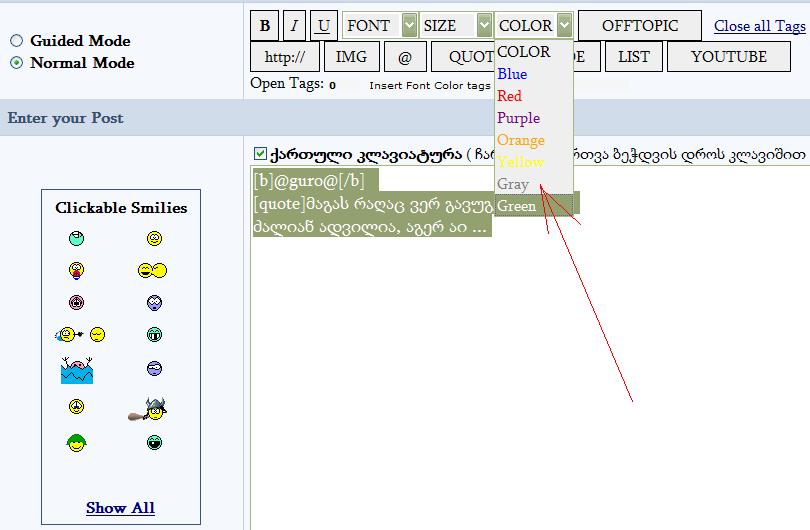Click the Enter your Post heading

(x=65, y=118)
